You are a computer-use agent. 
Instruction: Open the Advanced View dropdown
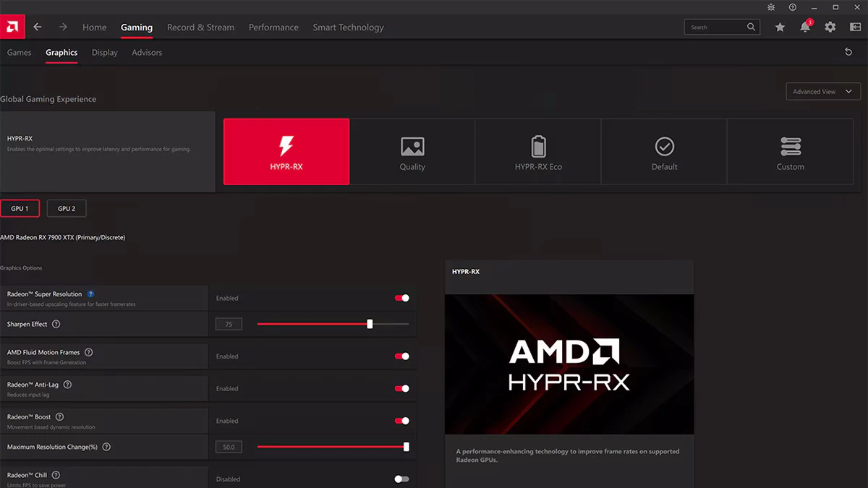pos(823,92)
